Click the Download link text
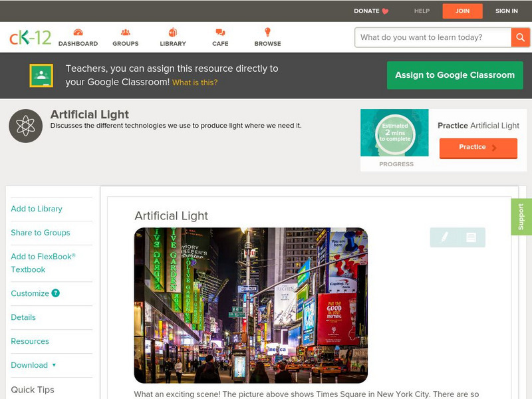Screen dimensions: 532x399 pyautogui.click(x=29, y=365)
